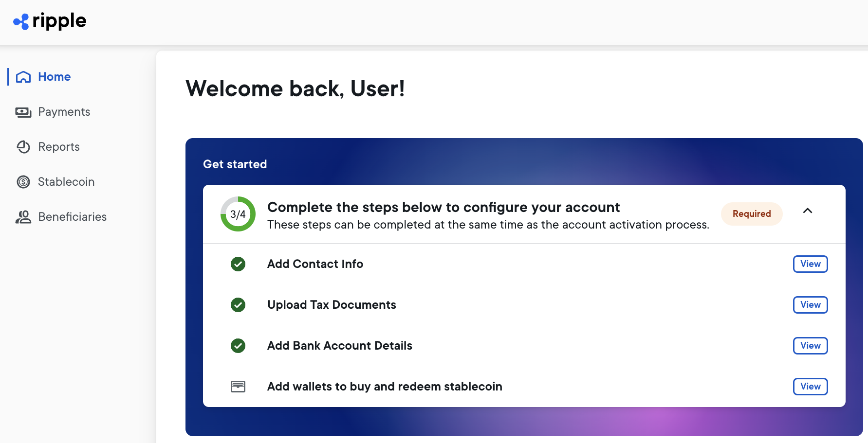The height and width of the screenshot is (443, 868).
Task: Click the Stablecoin coin icon
Action: coord(23,182)
